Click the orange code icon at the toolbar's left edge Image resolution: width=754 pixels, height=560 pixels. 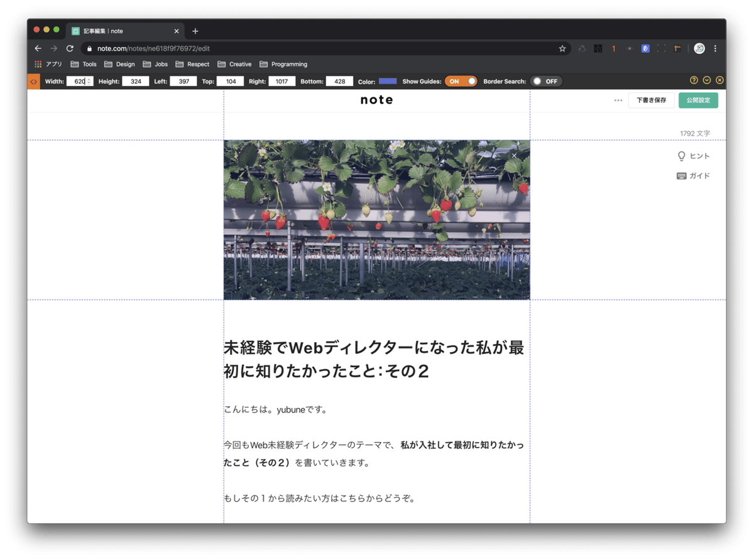(x=33, y=81)
